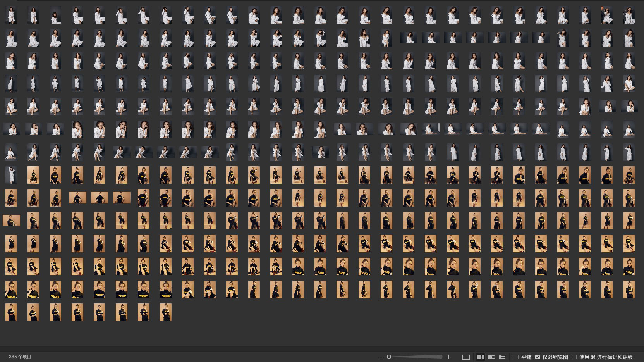
Task: Select first thumbnail in the bottom row
Action: [11, 312]
